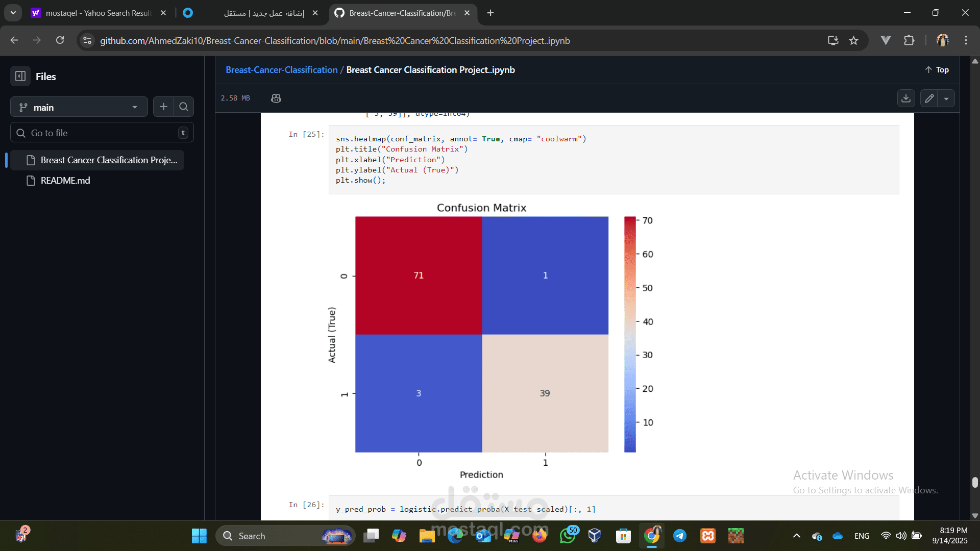The image size is (980, 551).
Task: Open the clock and date panel
Action: (950, 536)
